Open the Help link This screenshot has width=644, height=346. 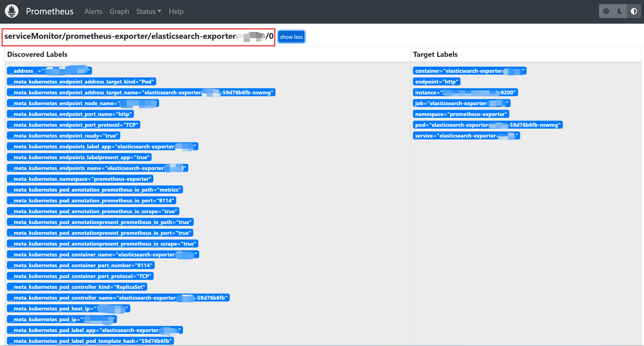[x=176, y=11]
